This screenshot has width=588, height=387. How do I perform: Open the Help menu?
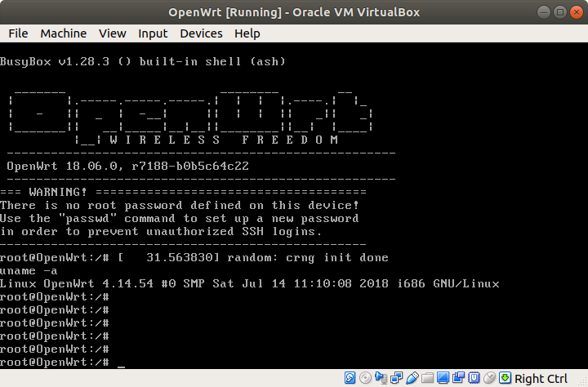tap(247, 33)
